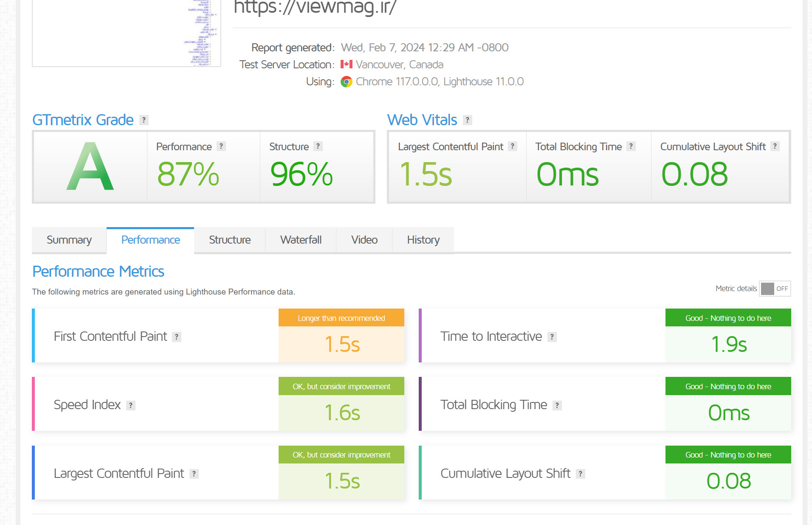Open help for Performance score
812x525 pixels.
221,146
